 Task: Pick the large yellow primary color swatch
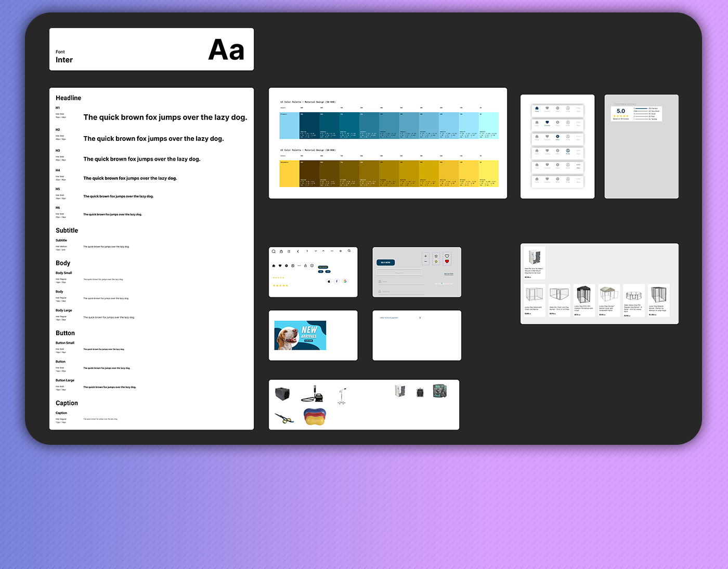tap(289, 174)
